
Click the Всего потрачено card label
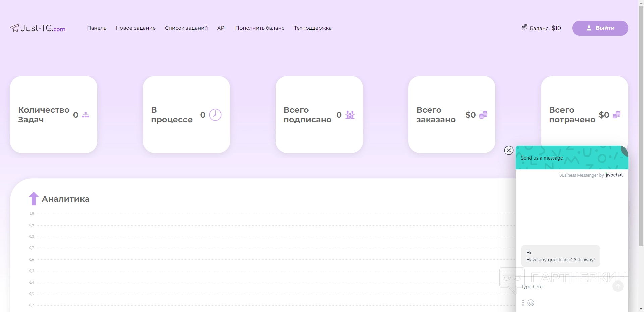tap(572, 115)
